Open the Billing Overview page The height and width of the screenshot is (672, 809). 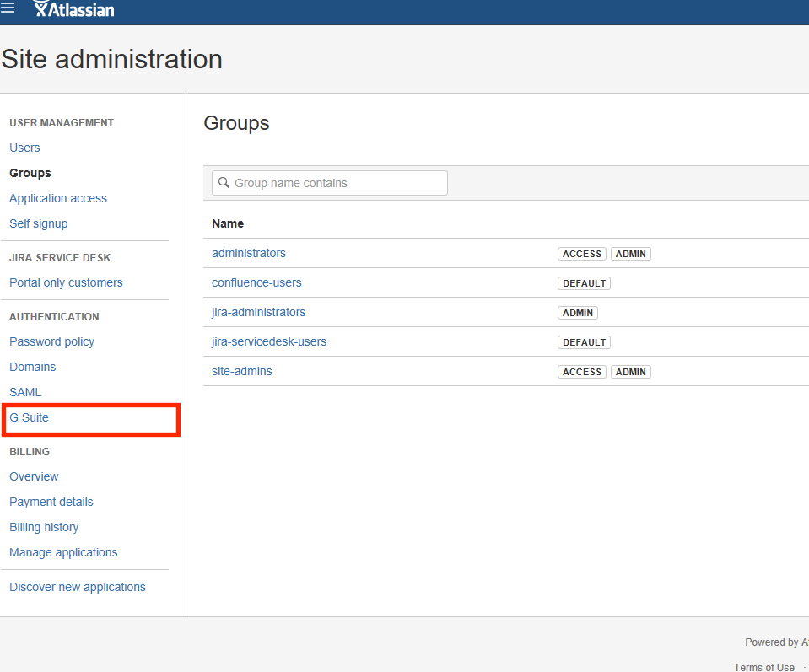tap(34, 476)
